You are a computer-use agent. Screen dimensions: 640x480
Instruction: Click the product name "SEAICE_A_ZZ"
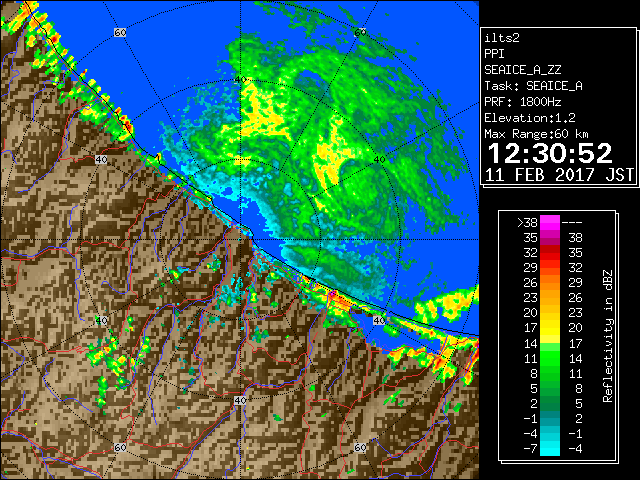pyautogui.click(x=522, y=70)
